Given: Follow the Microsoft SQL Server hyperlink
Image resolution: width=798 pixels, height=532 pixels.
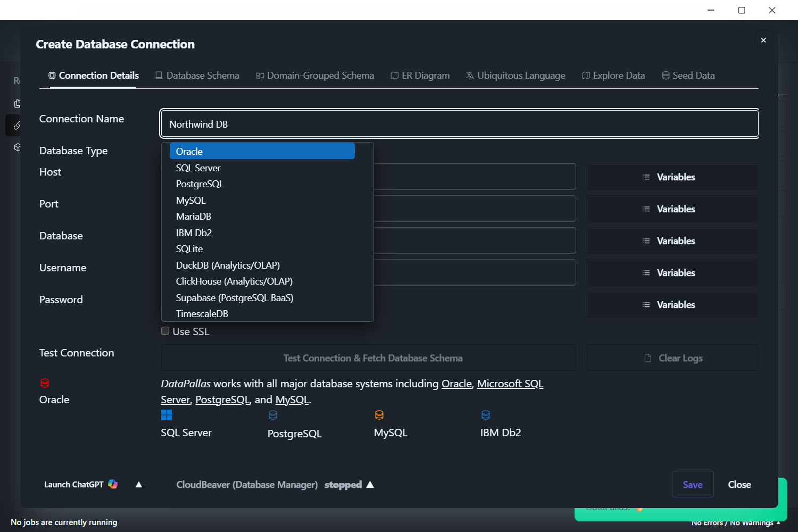Looking at the screenshot, I should pyautogui.click(x=510, y=384).
